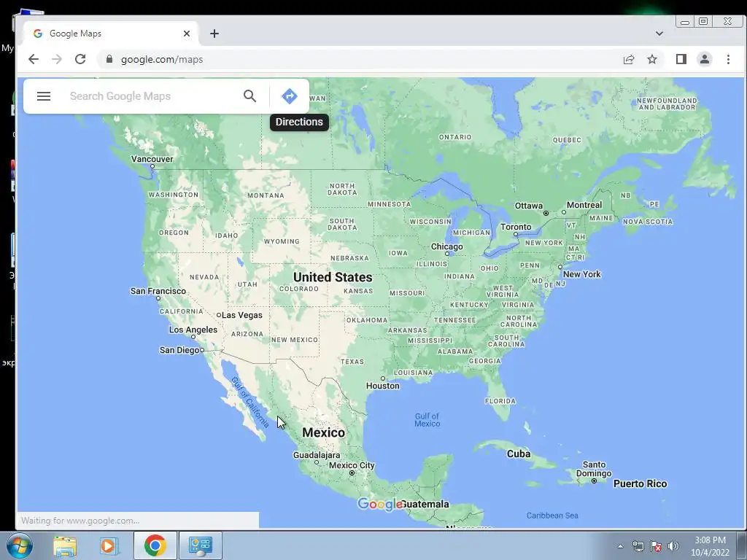Click the browser forward arrow

click(57, 59)
